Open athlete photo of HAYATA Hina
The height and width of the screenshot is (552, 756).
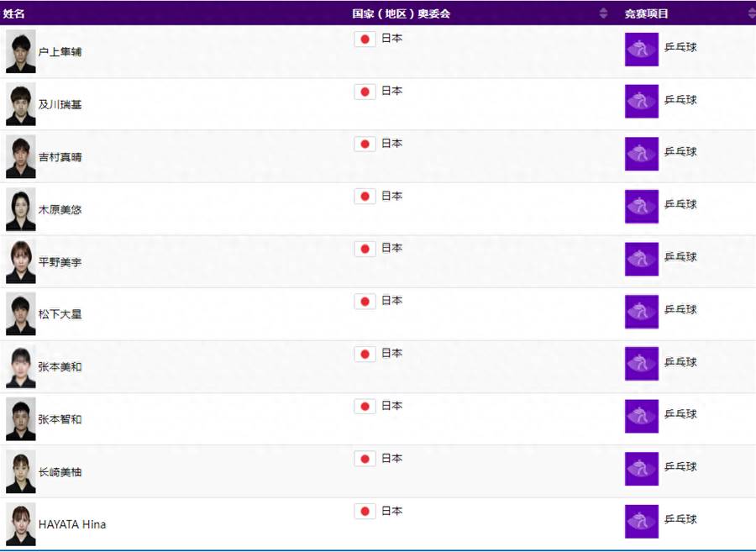pos(21,524)
